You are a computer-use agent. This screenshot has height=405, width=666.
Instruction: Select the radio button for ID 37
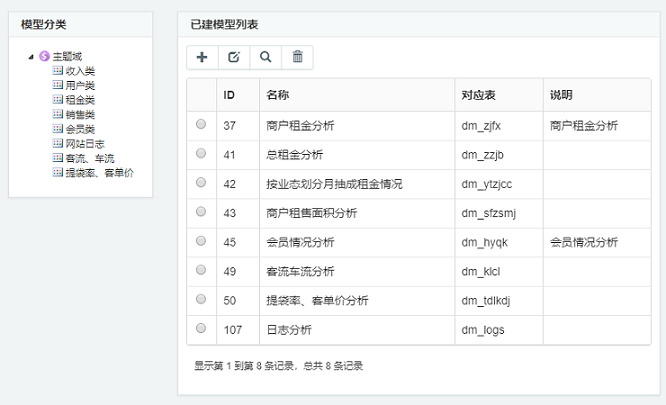201,124
